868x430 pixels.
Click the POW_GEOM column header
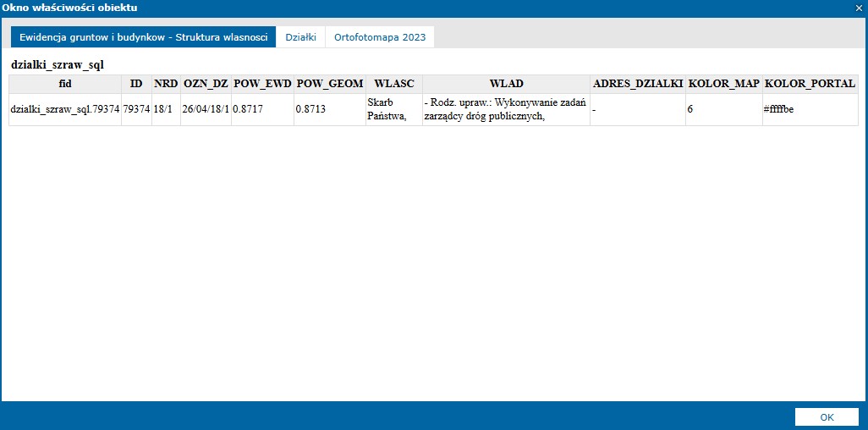(329, 84)
